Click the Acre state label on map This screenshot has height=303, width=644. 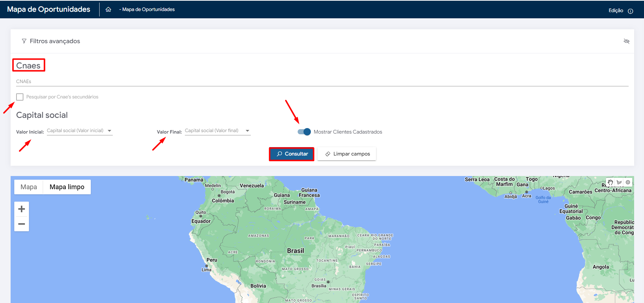(x=233, y=252)
